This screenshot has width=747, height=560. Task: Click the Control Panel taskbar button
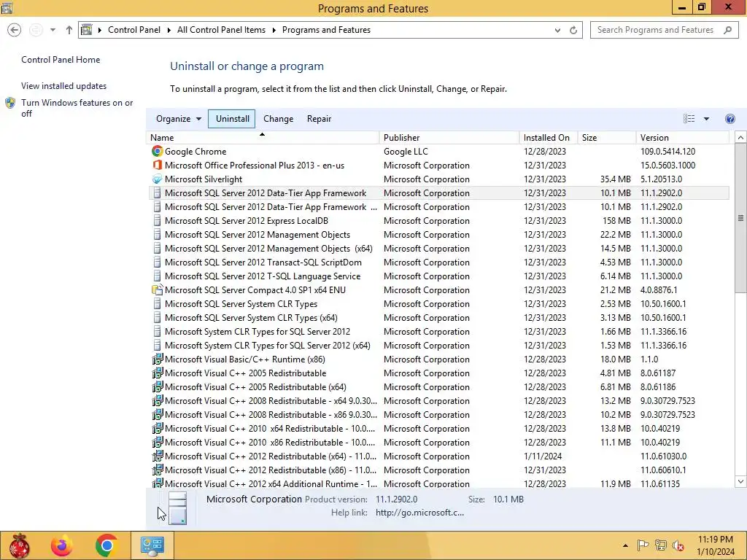152,545
